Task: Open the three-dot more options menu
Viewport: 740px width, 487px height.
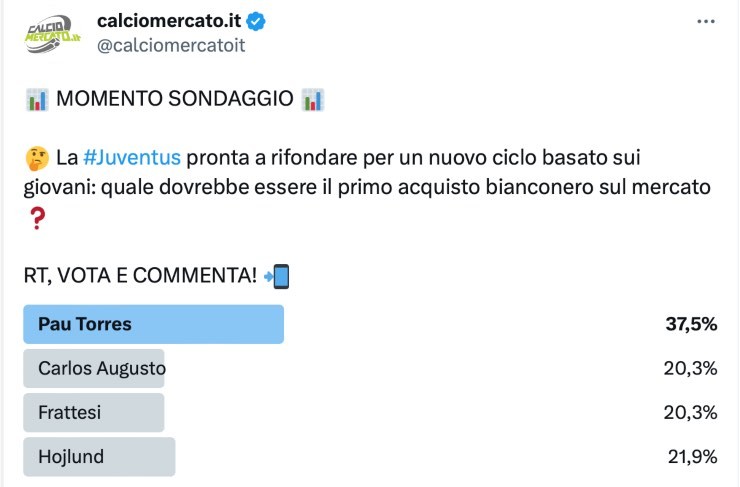Action: 706,22
